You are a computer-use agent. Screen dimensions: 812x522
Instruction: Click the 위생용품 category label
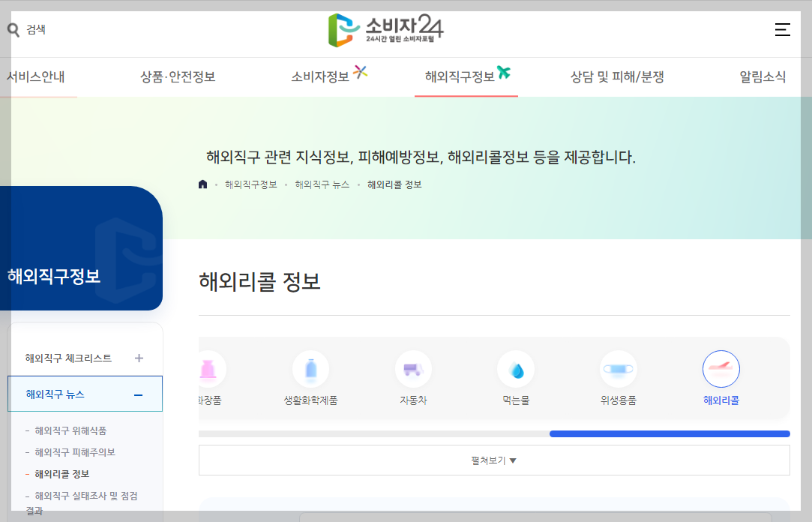pyautogui.click(x=619, y=400)
